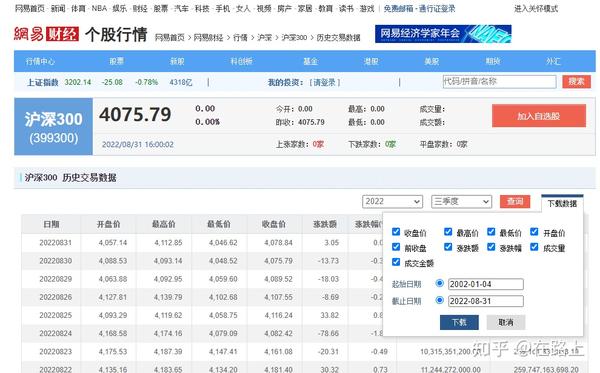The height and width of the screenshot is (373, 600).
Task: Open the 2022 year dropdown
Action: pyautogui.click(x=392, y=202)
